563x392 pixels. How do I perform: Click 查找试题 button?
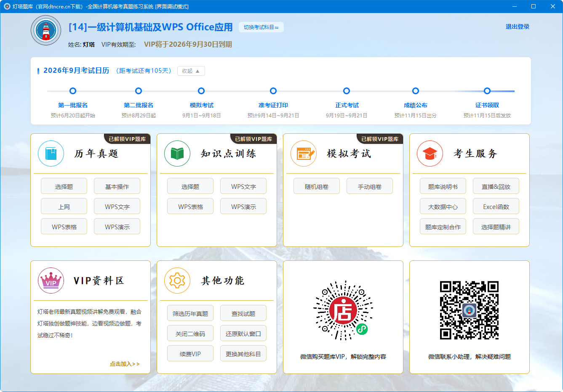243,313
